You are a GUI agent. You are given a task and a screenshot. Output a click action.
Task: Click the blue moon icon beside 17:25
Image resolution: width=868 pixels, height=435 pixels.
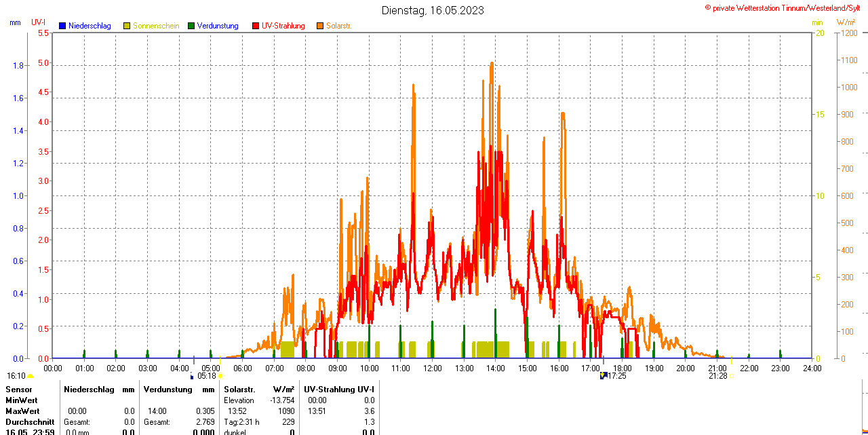[x=602, y=375]
